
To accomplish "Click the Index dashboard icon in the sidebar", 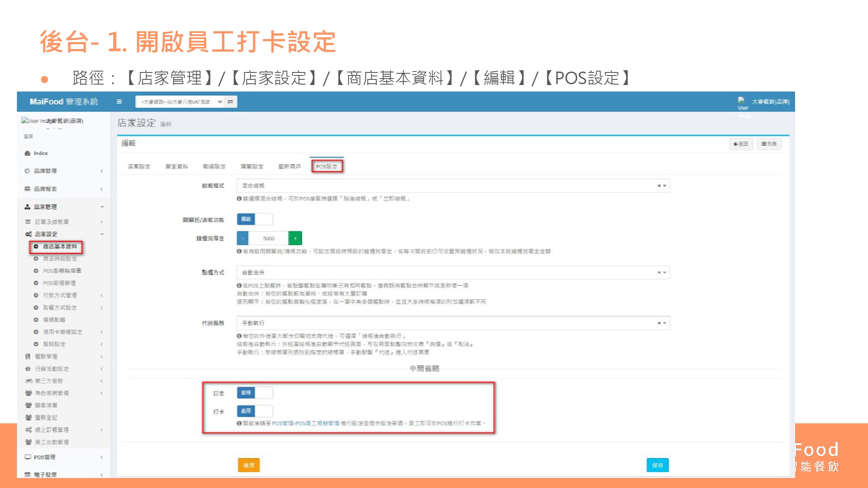I will point(28,153).
